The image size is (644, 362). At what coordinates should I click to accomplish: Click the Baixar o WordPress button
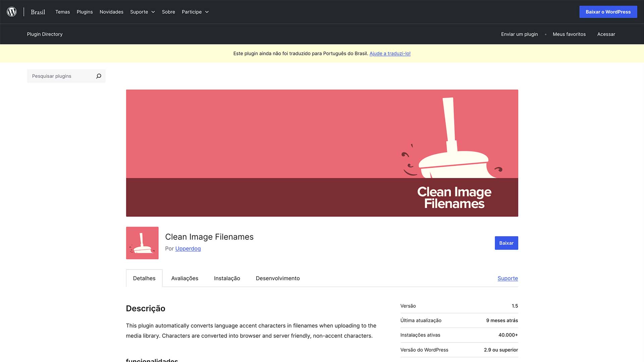pyautogui.click(x=608, y=12)
